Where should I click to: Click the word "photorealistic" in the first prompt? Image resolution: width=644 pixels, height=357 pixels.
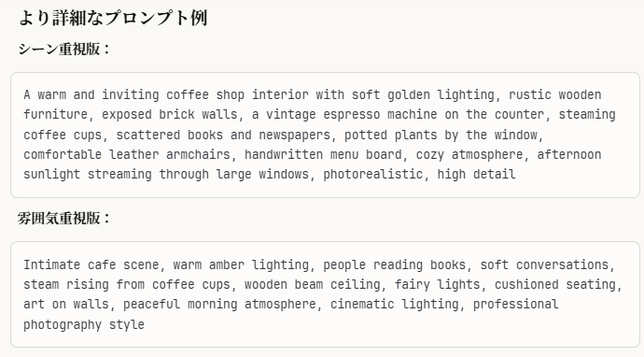[372, 175]
